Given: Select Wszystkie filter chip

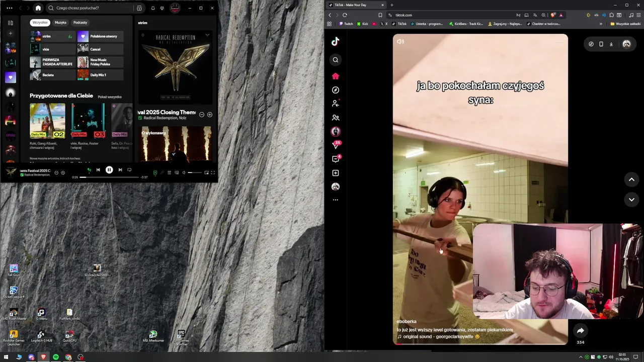Looking at the screenshot, I should pyautogui.click(x=40, y=23).
